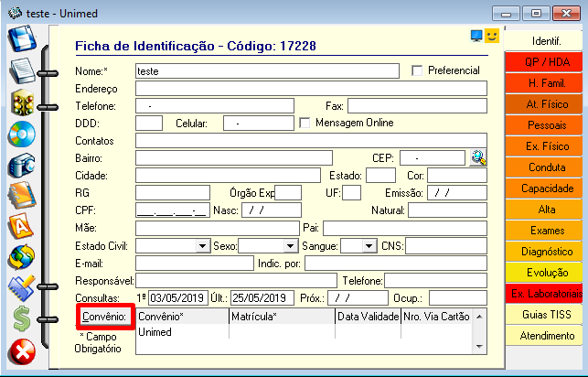Focus the Fax input field

click(417, 106)
